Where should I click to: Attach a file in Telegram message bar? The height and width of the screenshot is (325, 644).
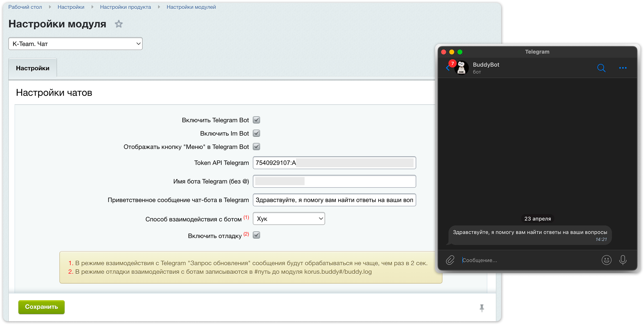coord(450,260)
